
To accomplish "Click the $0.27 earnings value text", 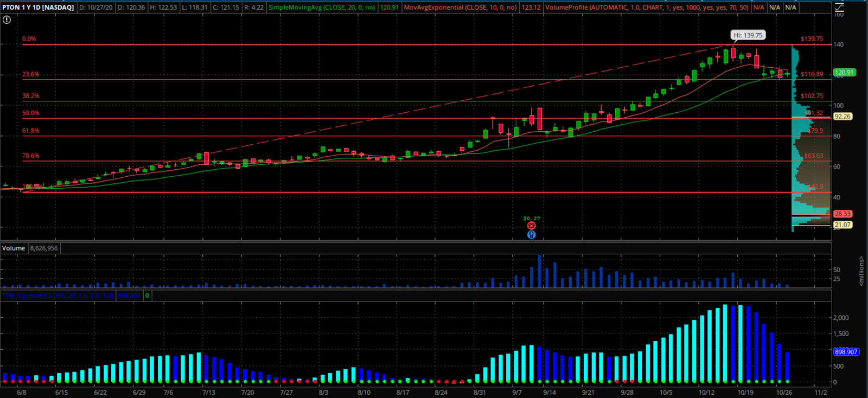I will point(532,219).
